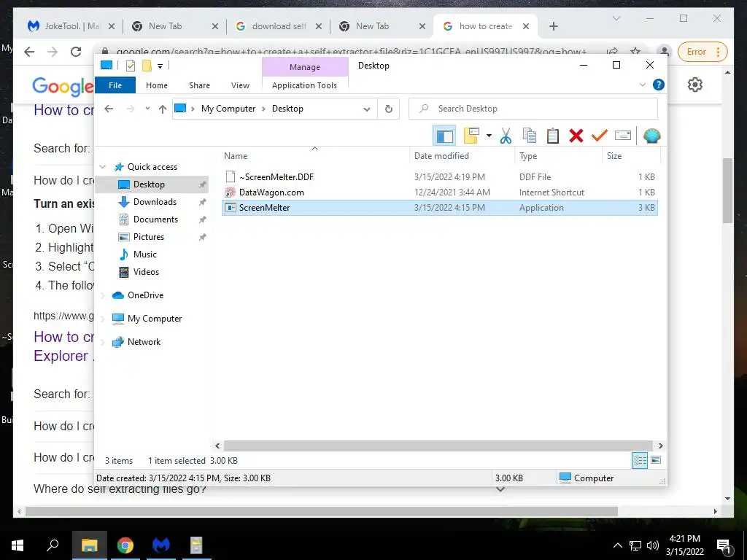Open the File menu in Explorer
This screenshot has height=560, width=747.
point(115,85)
